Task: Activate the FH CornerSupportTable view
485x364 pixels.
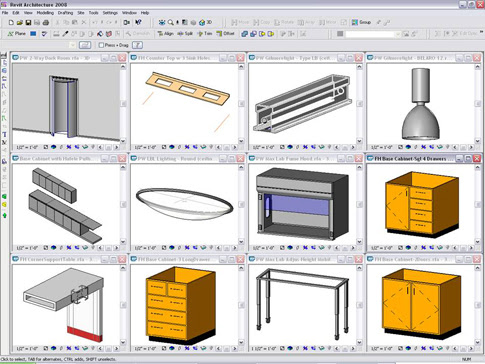Action: click(x=66, y=305)
